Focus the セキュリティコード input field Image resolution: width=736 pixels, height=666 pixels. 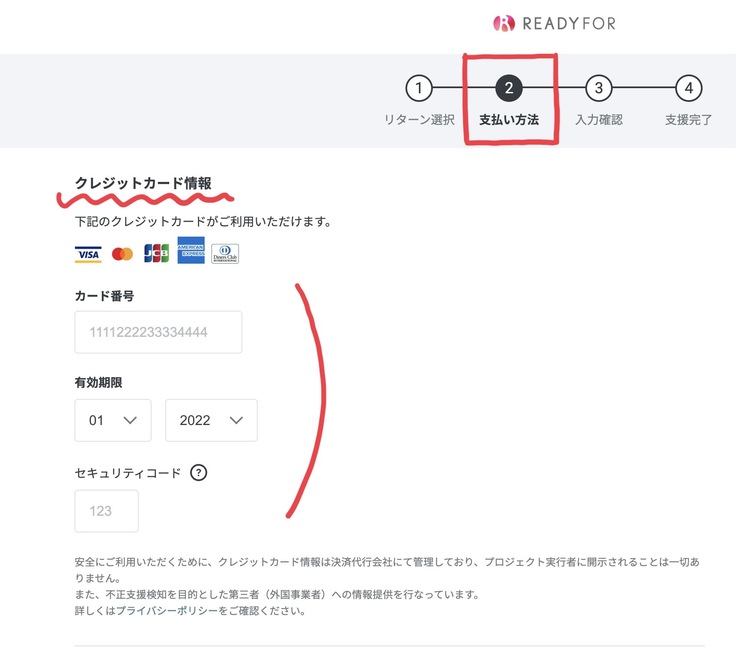pos(106,511)
